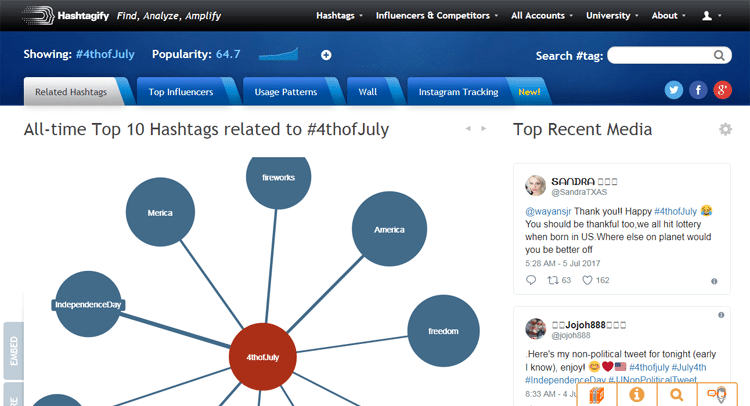Click the orange magnifier icon in bottom toolbar
This screenshot has width=750, height=406.
tap(676, 395)
